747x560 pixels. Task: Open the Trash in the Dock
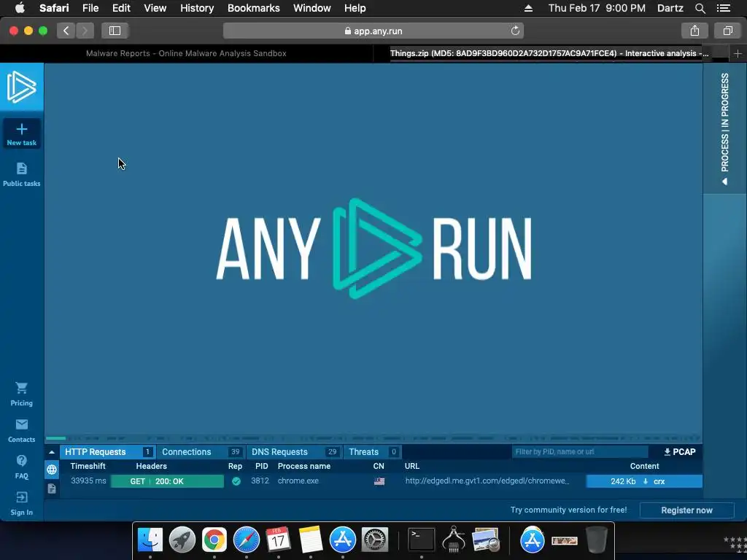(x=597, y=540)
